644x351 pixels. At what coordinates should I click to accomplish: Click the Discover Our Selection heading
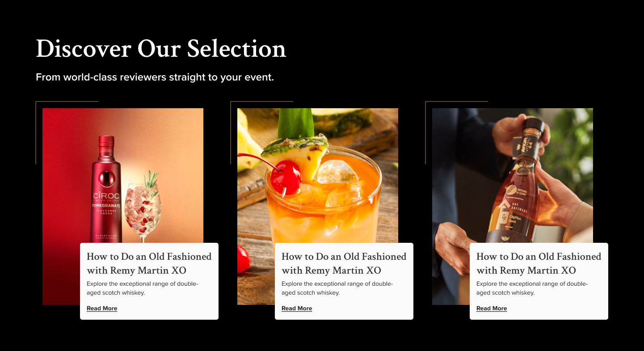point(161,48)
